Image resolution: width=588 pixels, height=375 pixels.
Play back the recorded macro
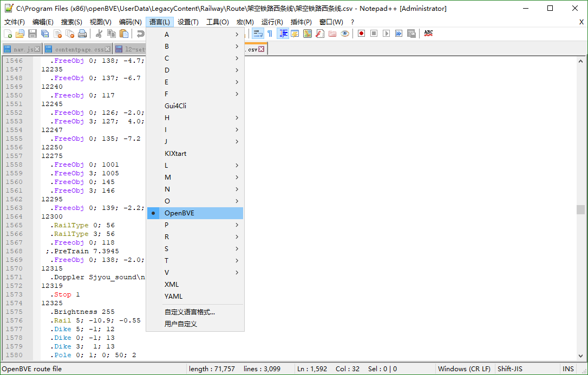[387, 33]
